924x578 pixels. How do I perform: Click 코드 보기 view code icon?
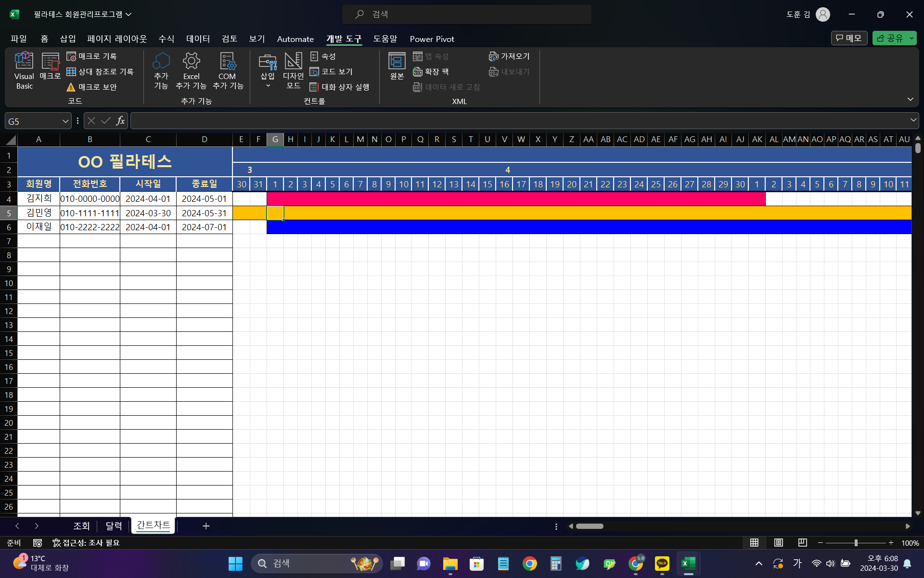coord(332,72)
